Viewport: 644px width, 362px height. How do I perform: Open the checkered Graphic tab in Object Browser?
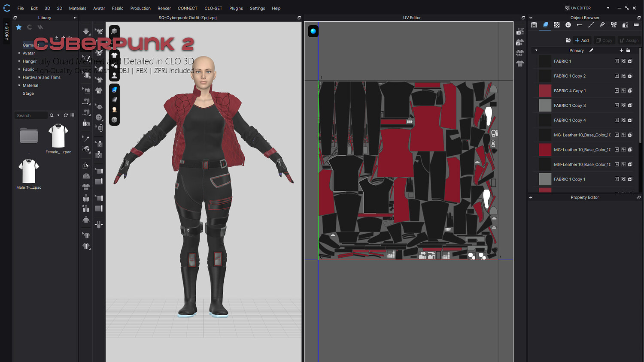(x=557, y=25)
